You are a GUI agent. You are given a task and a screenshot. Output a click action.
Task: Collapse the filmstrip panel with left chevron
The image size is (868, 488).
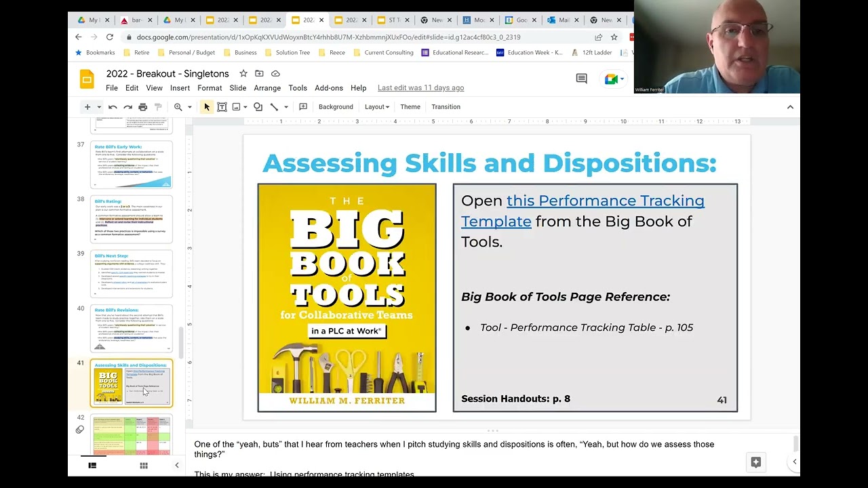click(177, 466)
